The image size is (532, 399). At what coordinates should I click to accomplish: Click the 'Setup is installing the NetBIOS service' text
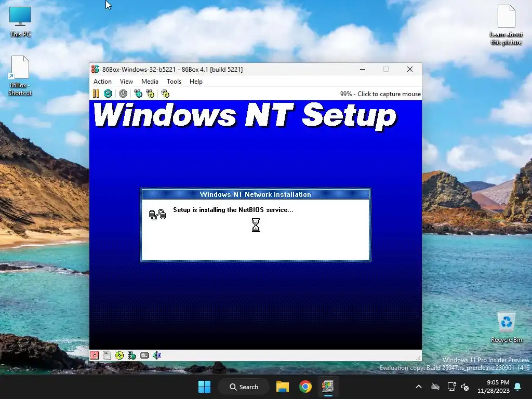tap(233, 210)
